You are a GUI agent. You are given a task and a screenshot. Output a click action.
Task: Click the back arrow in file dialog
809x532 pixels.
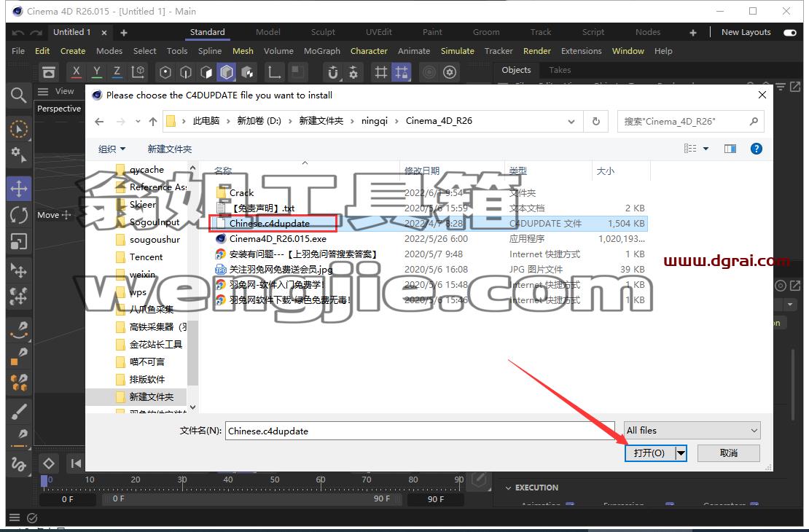(99, 121)
